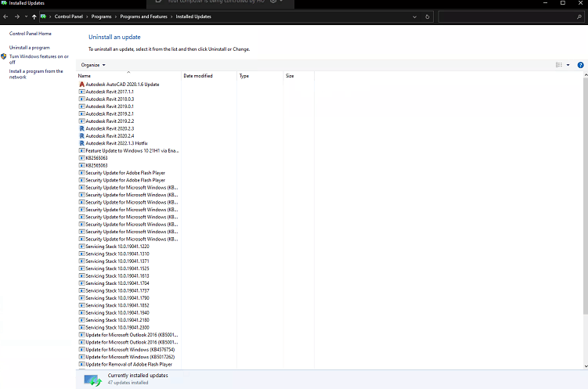The width and height of the screenshot is (588, 389).
Task: Click Installed Updates title bar icon
Action: point(4,3)
